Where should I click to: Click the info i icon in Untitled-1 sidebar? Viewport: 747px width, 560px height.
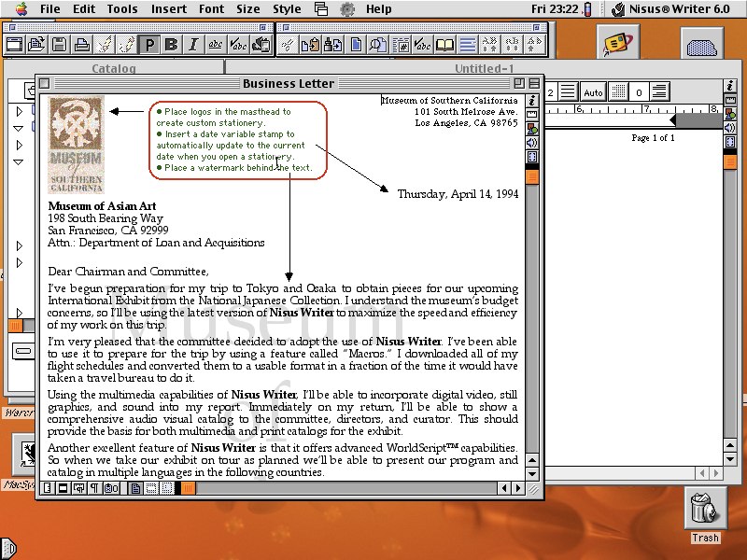tap(730, 86)
